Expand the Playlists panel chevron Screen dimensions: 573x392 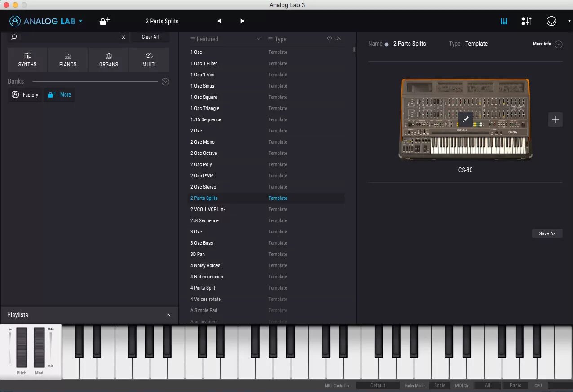168,315
